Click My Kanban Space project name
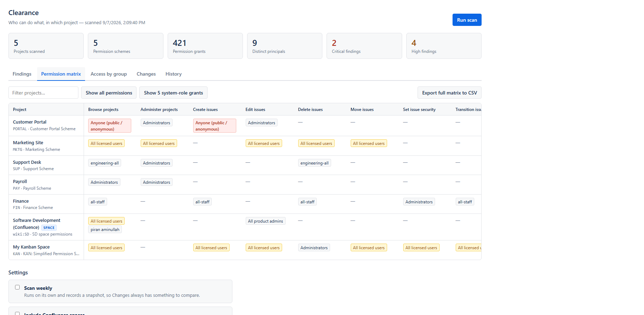This screenshot has height=315, width=644. [x=31, y=247]
